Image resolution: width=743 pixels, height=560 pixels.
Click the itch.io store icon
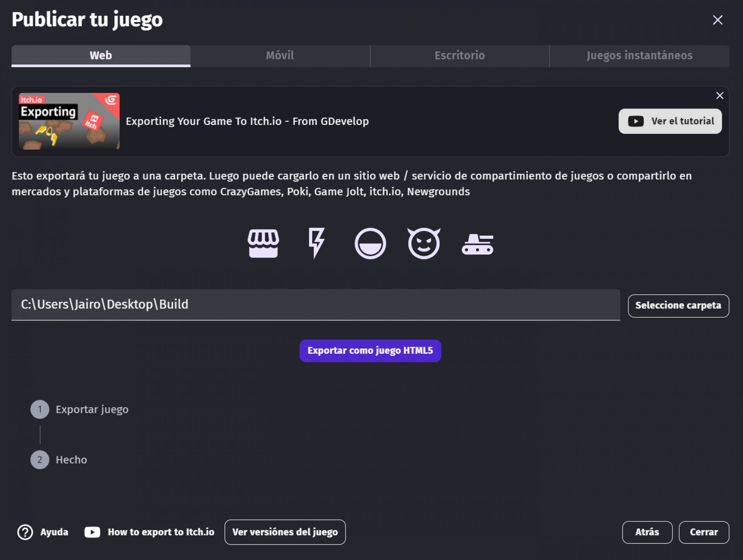pos(263,243)
